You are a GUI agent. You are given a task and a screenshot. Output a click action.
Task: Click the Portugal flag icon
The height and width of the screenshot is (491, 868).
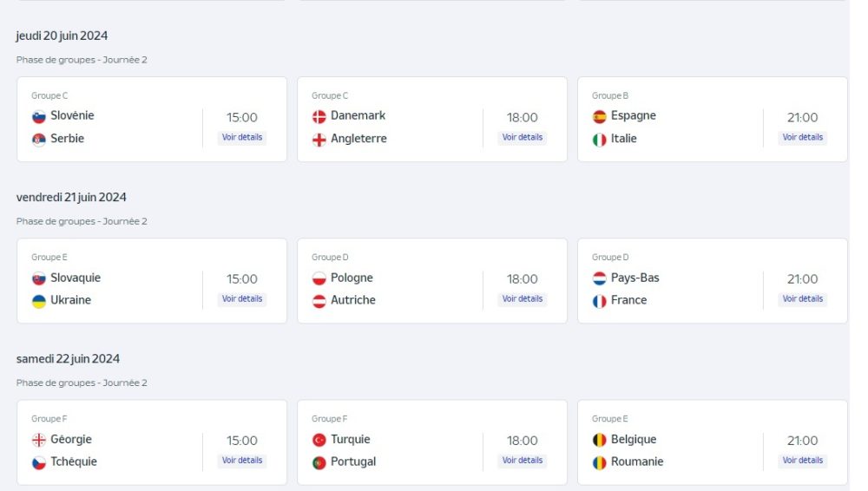(319, 462)
